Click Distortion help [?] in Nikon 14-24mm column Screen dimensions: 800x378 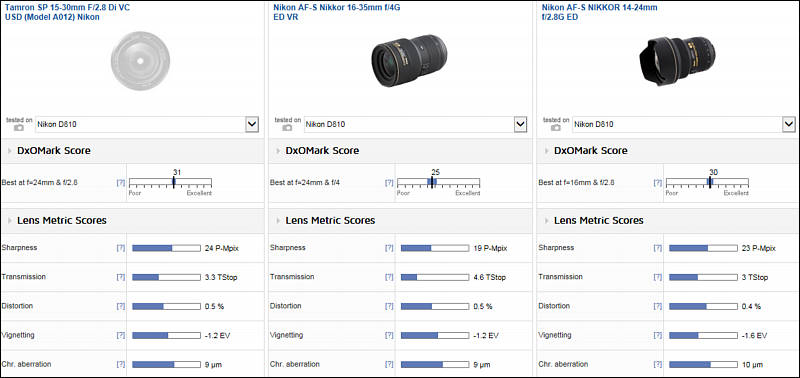click(657, 306)
